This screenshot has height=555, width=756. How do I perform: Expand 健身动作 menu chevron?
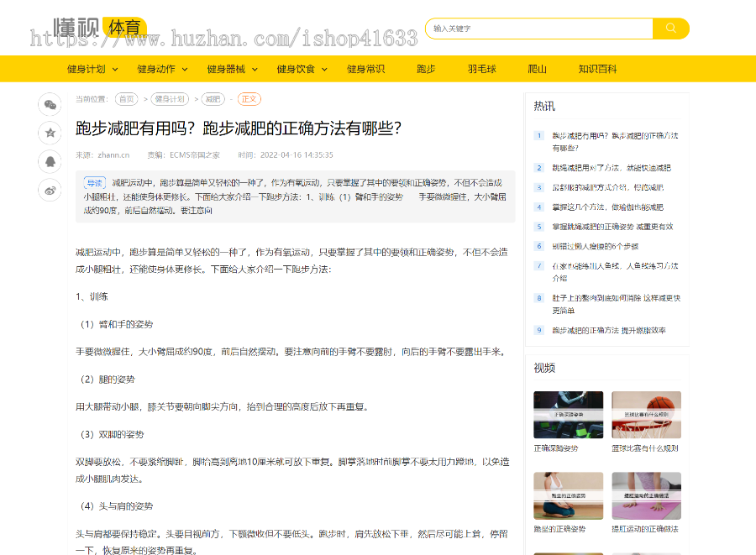coord(185,70)
